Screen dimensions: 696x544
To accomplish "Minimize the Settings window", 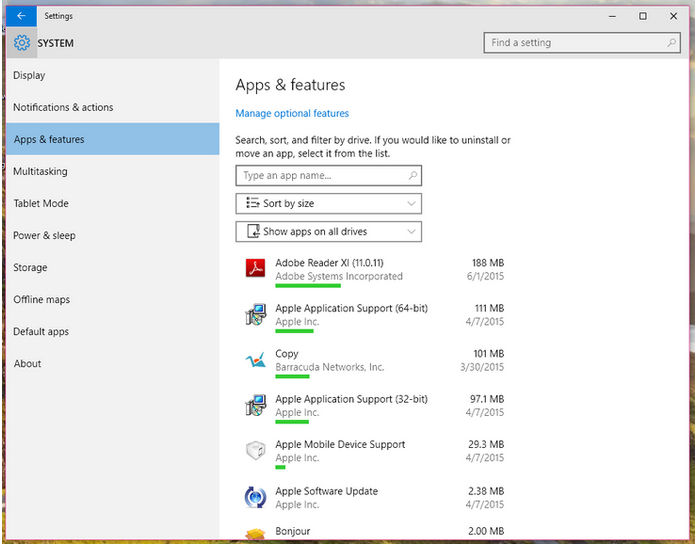I will 612,16.
